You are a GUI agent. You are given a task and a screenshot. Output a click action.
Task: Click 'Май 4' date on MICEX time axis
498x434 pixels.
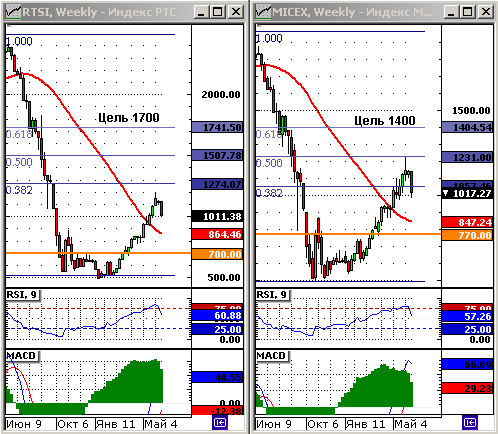pos(411,424)
